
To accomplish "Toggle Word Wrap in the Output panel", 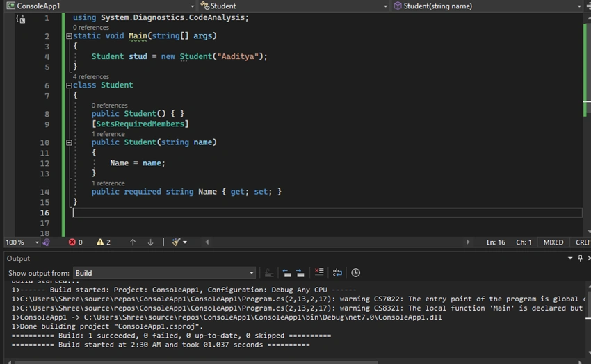I will click(x=337, y=272).
